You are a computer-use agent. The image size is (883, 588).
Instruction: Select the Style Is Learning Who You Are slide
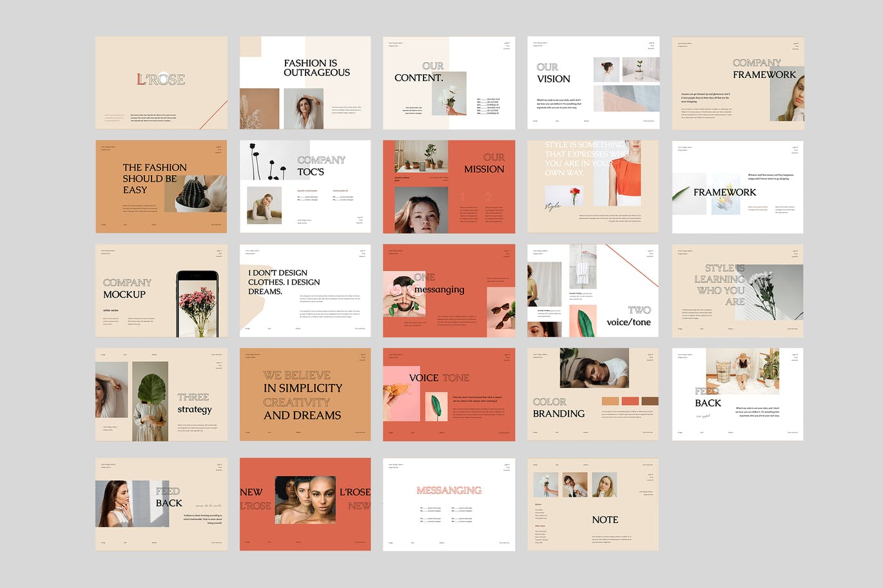tap(738, 290)
